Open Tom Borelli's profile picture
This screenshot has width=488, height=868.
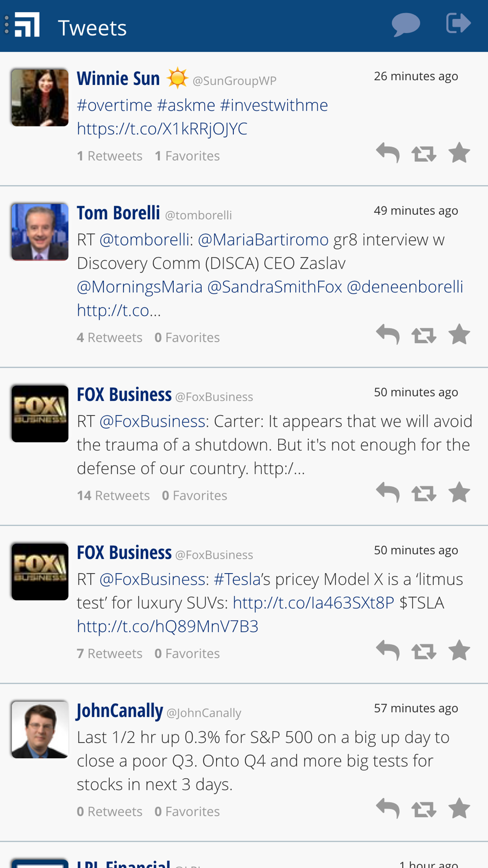coord(40,232)
